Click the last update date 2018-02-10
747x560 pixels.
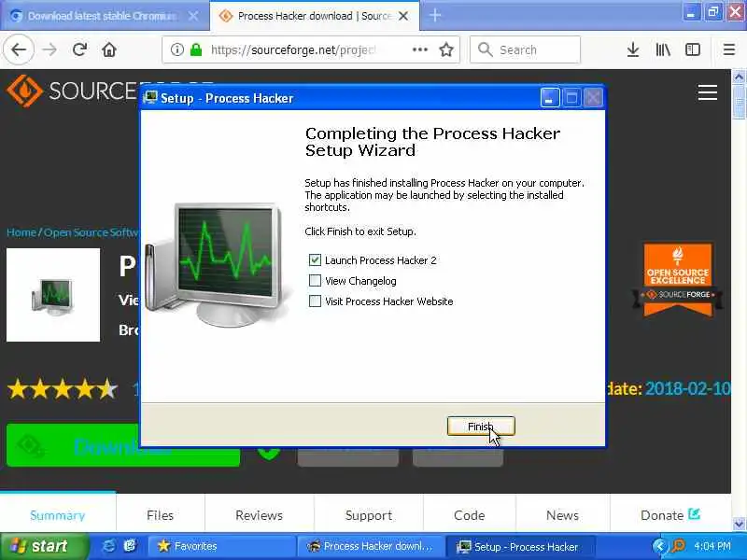687,388
